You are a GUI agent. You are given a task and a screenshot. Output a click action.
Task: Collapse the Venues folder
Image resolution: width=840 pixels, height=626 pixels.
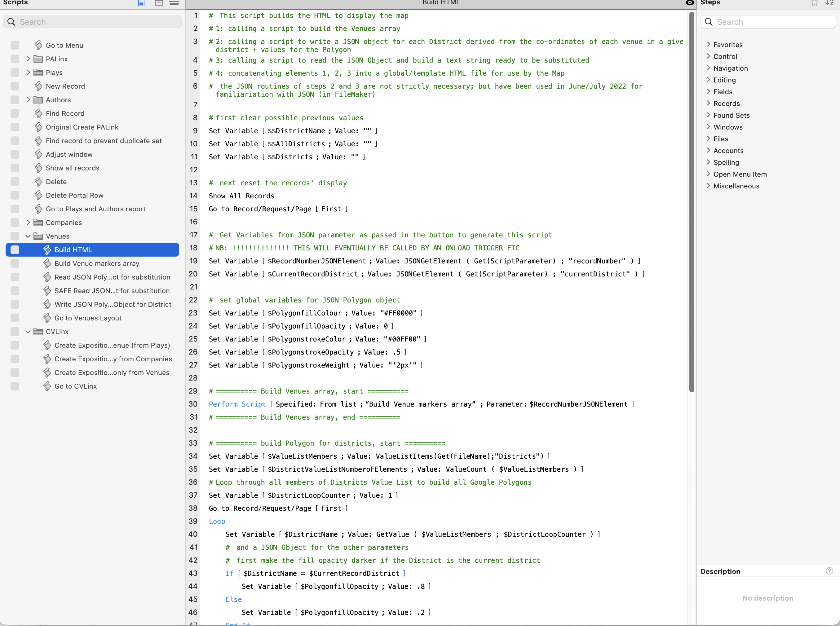[x=28, y=236]
